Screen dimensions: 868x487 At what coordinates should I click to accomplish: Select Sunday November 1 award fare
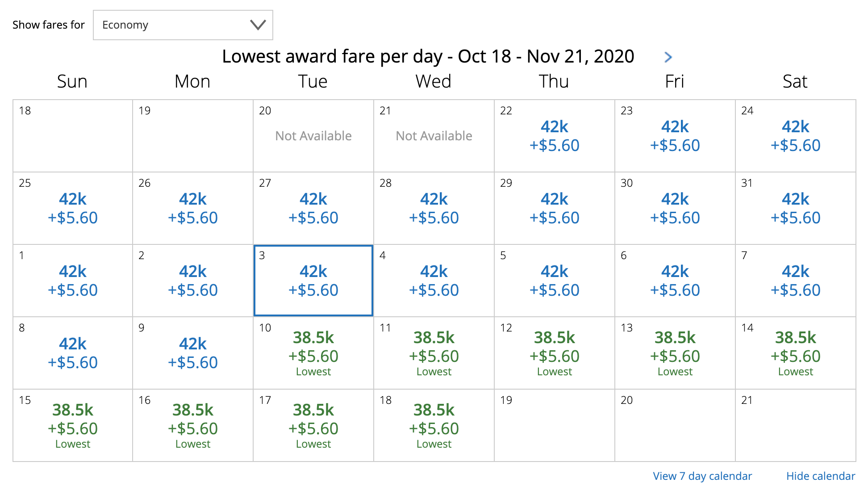73,281
